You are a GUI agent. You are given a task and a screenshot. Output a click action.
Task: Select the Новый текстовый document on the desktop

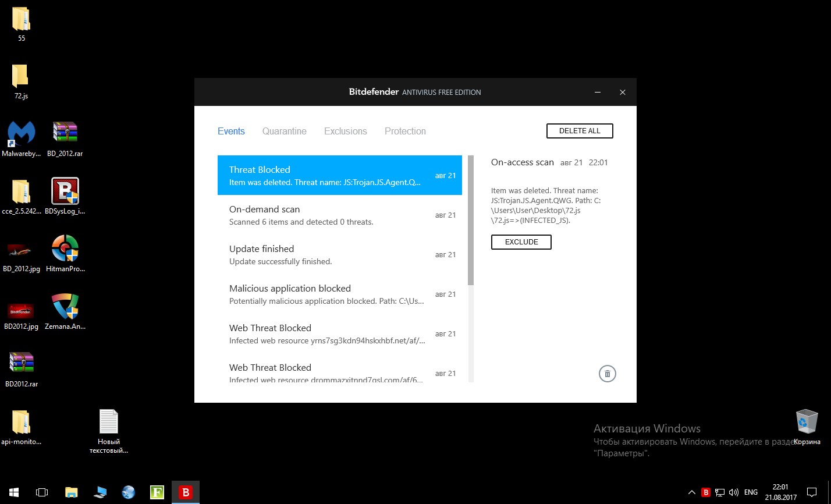pos(109,431)
